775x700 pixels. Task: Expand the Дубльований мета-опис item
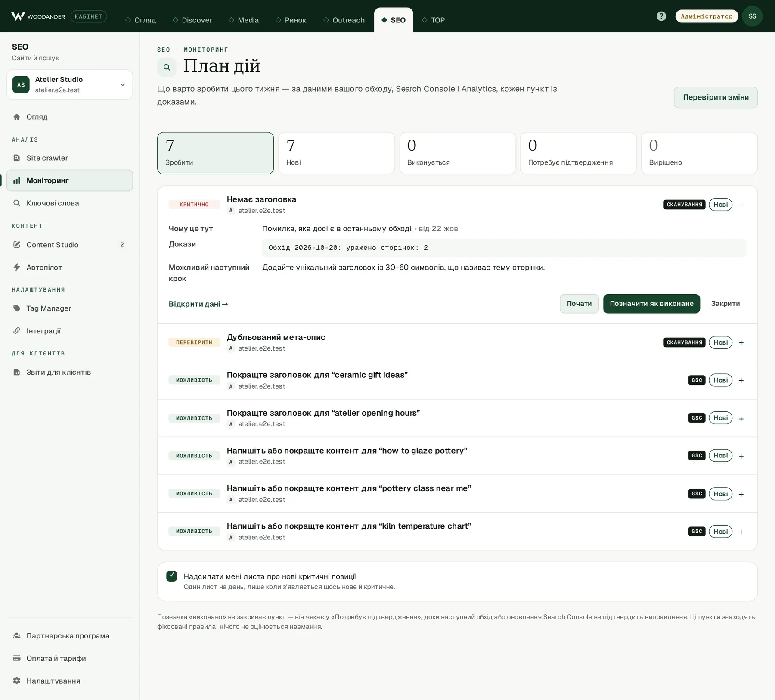[x=741, y=343]
